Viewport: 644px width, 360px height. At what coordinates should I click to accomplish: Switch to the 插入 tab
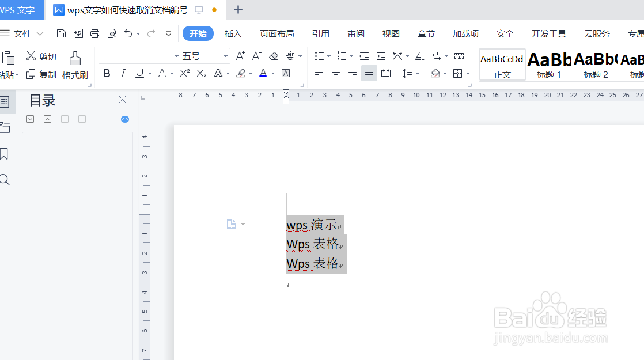(x=233, y=33)
